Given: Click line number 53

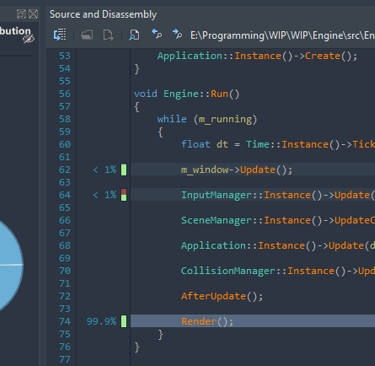Looking at the screenshot, I should tap(65, 56).
